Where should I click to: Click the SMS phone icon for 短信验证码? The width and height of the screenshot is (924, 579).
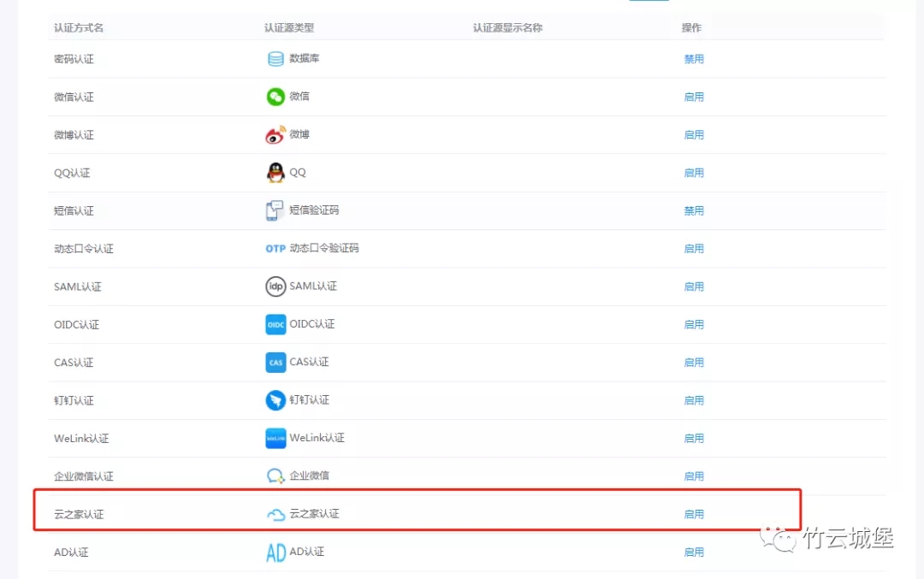(275, 210)
